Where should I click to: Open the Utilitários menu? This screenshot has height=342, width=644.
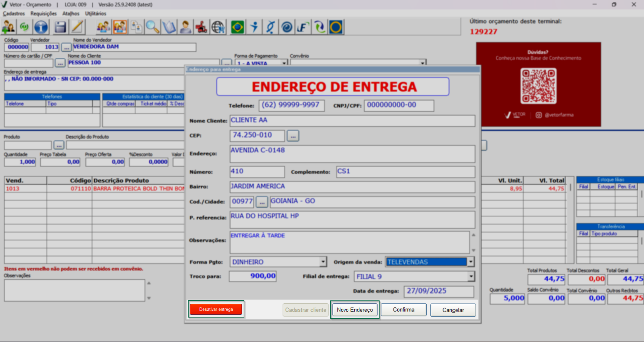95,13
